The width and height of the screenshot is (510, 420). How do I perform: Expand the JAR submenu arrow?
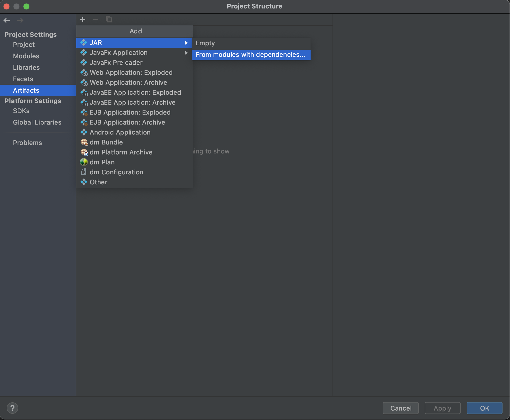[x=186, y=43]
